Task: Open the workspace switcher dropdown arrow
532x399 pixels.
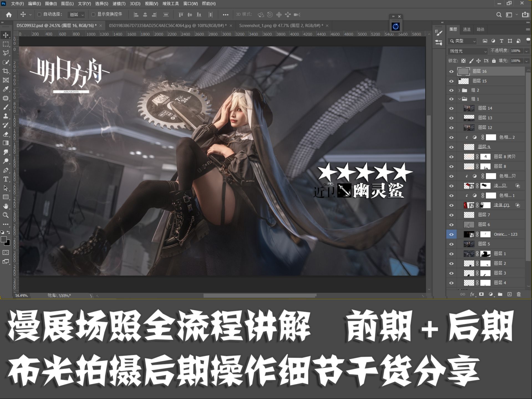Action: point(516,15)
